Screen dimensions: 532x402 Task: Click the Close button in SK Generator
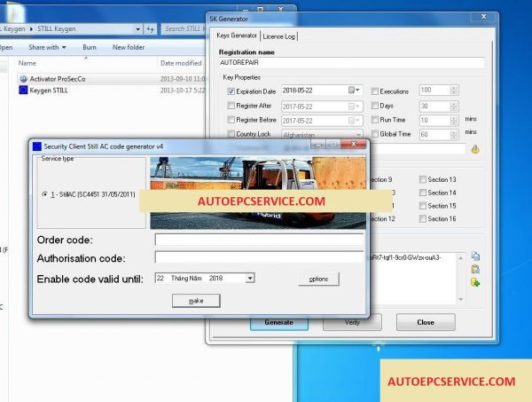pyautogui.click(x=426, y=322)
